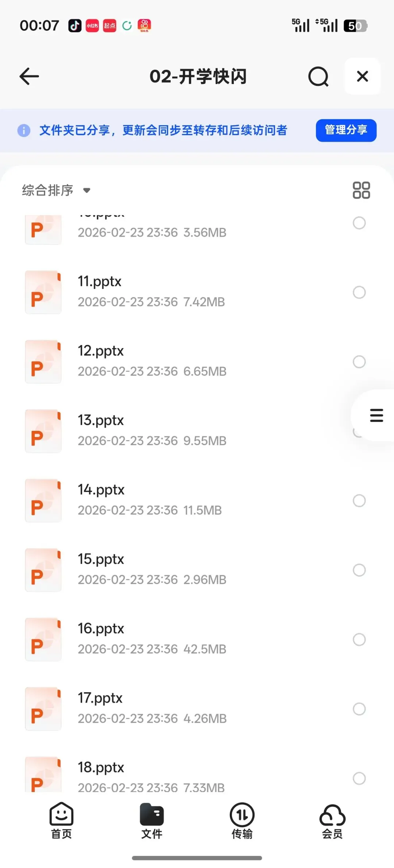Switch to grid view icon

[x=361, y=190]
